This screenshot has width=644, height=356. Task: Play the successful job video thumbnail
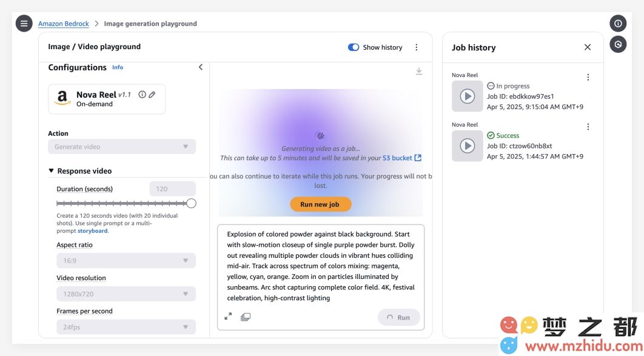(x=467, y=146)
